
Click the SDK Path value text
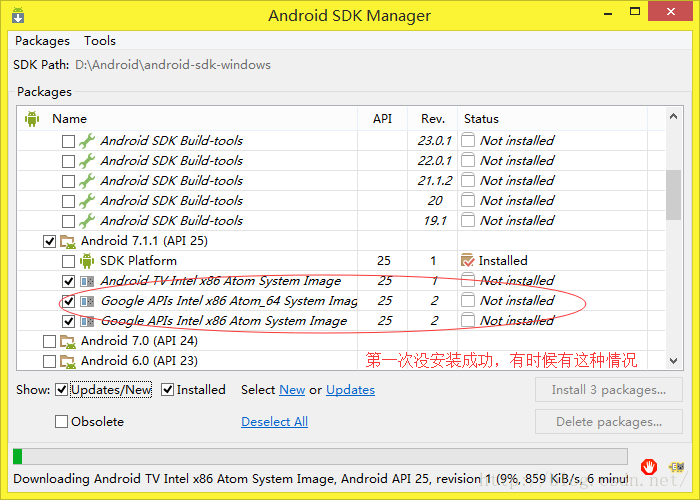coord(173,65)
